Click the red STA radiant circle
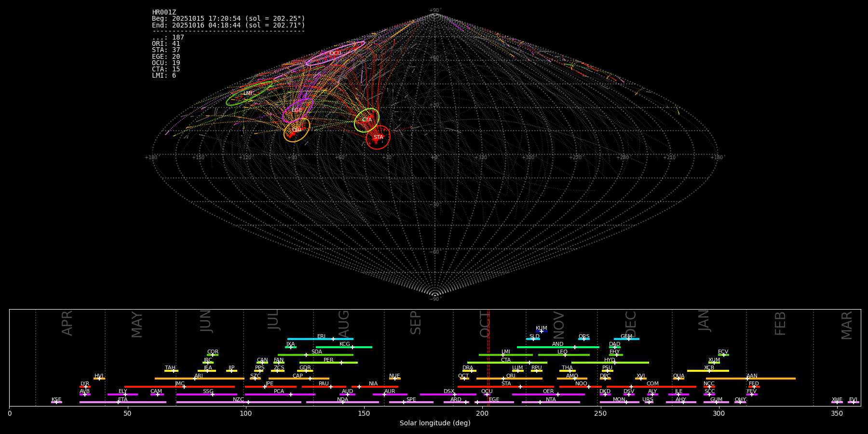 [378, 137]
